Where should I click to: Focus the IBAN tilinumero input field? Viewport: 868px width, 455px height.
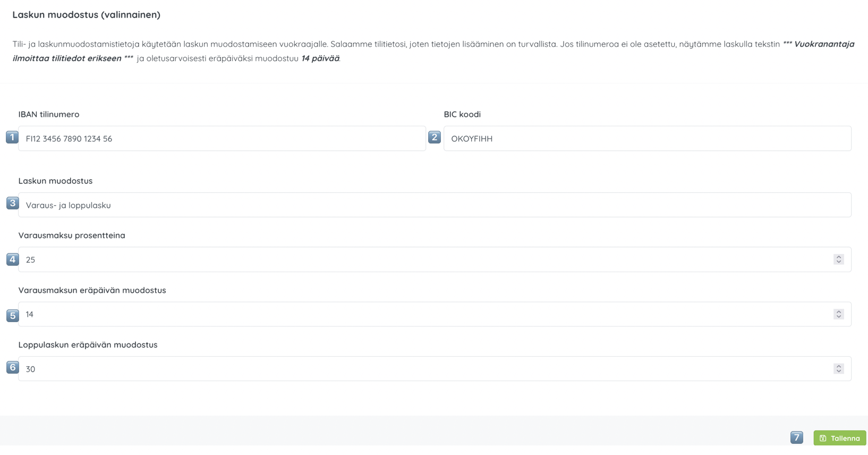click(222, 139)
